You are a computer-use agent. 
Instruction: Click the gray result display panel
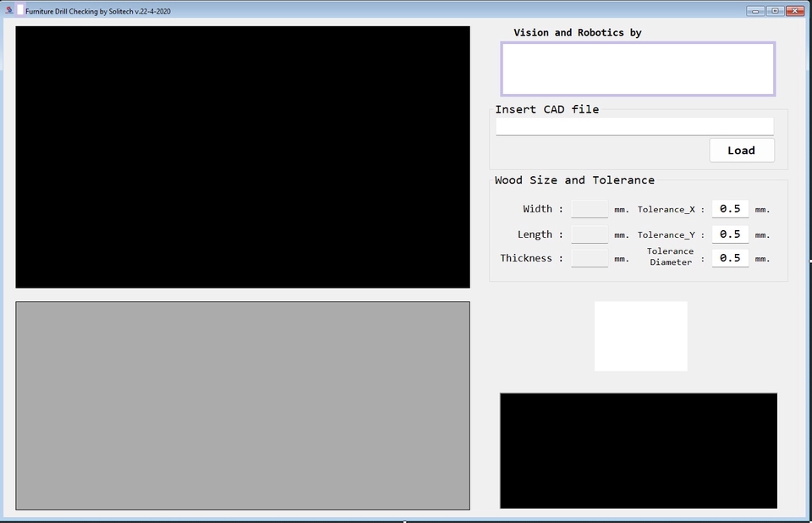coord(242,405)
